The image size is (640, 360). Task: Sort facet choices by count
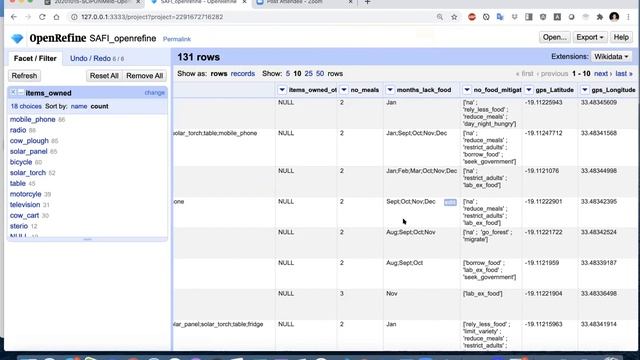pyautogui.click(x=99, y=106)
